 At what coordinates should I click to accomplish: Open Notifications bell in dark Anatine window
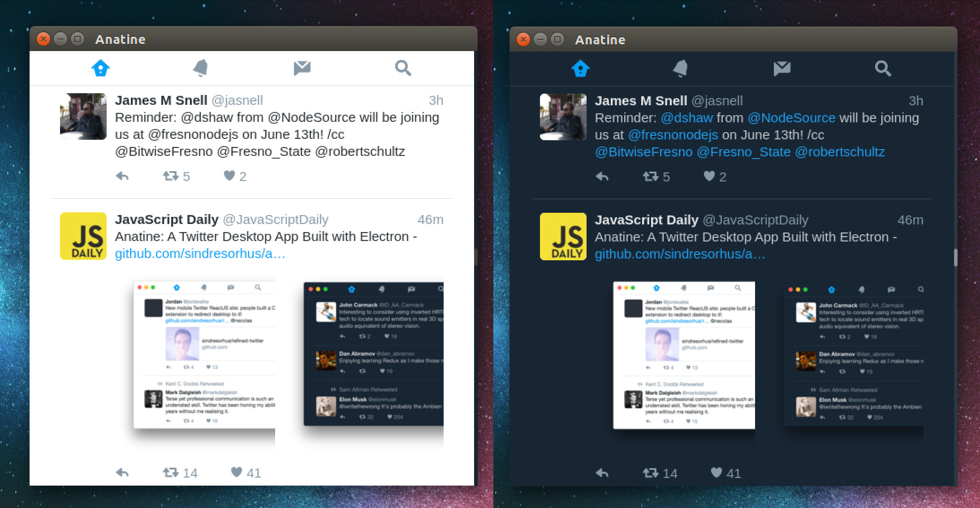click(681, 69)
